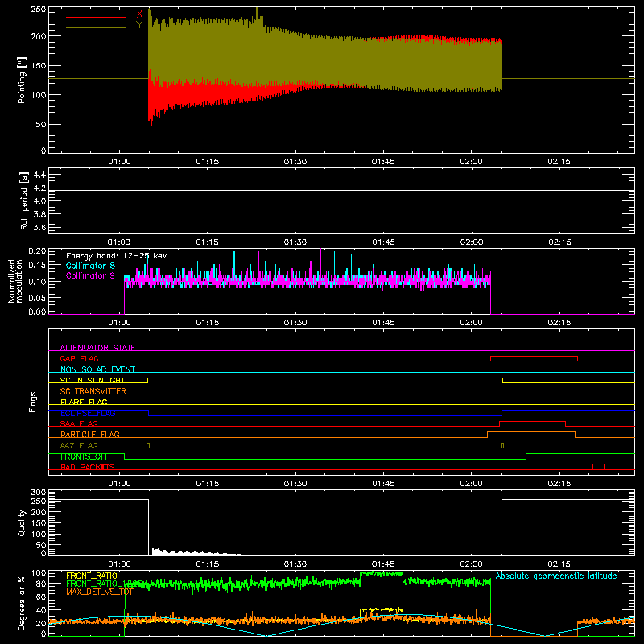The image size is (644, 644).
Task: Click the magenta Collimator 9 legend label
Action: pyautogui.click(x=90, y=275)
